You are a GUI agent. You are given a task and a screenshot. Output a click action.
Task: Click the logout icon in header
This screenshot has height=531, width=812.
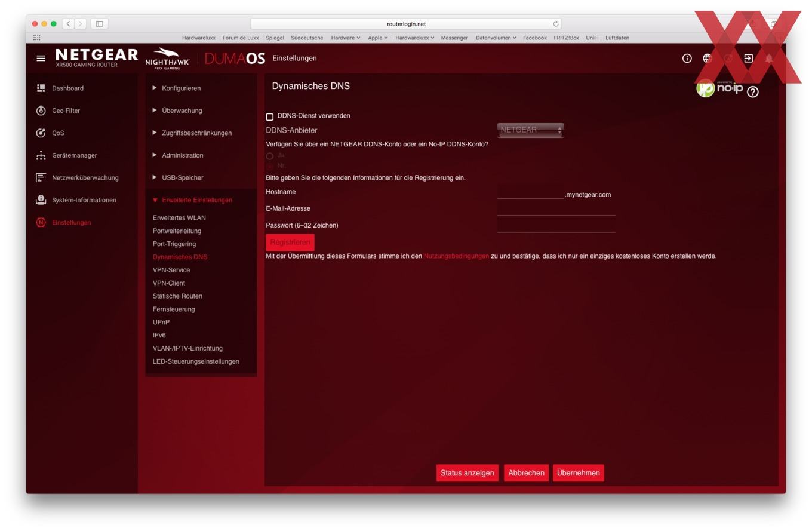point(748,58)
